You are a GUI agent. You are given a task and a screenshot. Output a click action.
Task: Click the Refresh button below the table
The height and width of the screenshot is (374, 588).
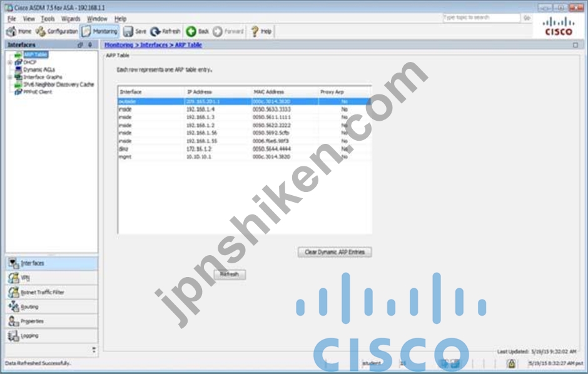(230, 275)
